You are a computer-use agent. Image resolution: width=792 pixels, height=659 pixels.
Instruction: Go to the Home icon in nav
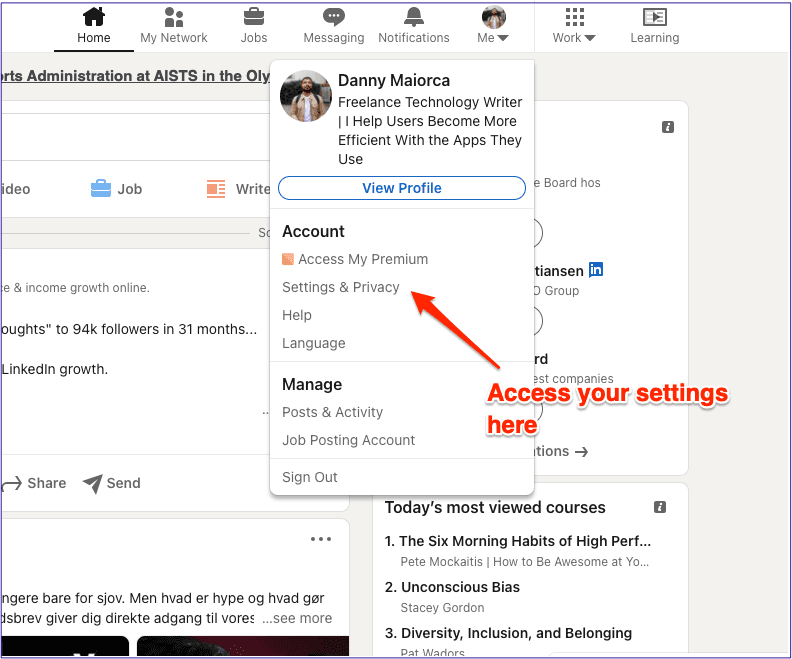click(x=94, y=17)
